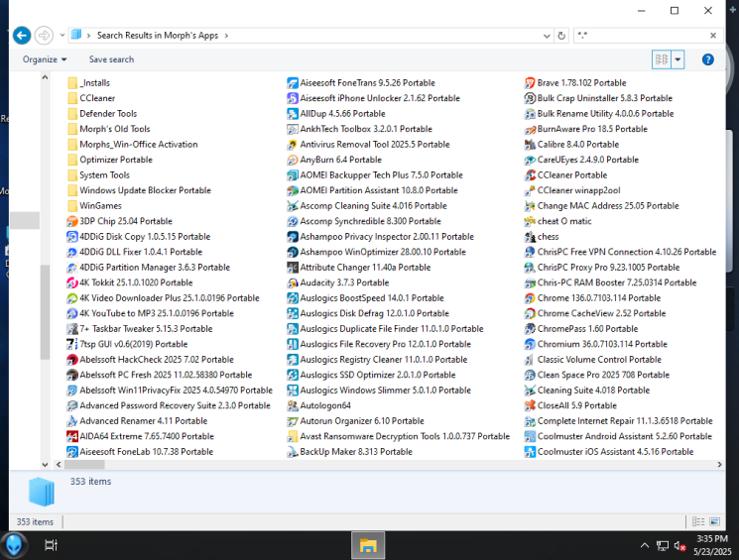Select Coolmuster iOS Assistant 4.5.16 Portable
The height and width of the screenshot is (560, 739).
[616, 452]
